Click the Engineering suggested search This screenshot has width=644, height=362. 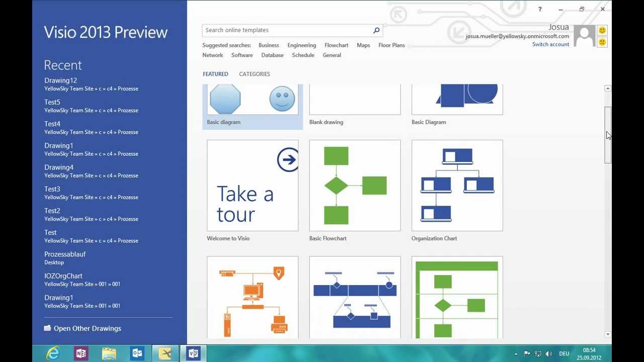point(302,45)
